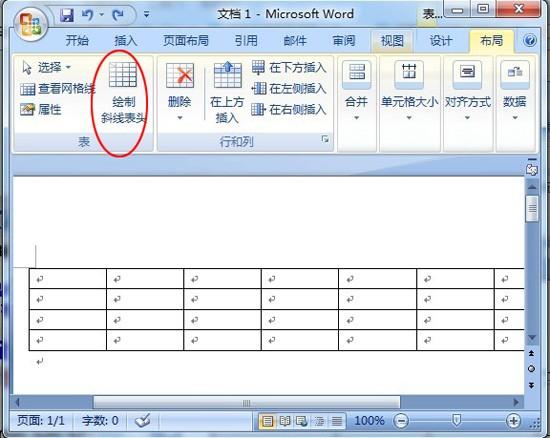The height and width of the screenshot is (438, 550).
Task: Click Insert Below (在下方插入) icon
Action: (x=259, y=67)
